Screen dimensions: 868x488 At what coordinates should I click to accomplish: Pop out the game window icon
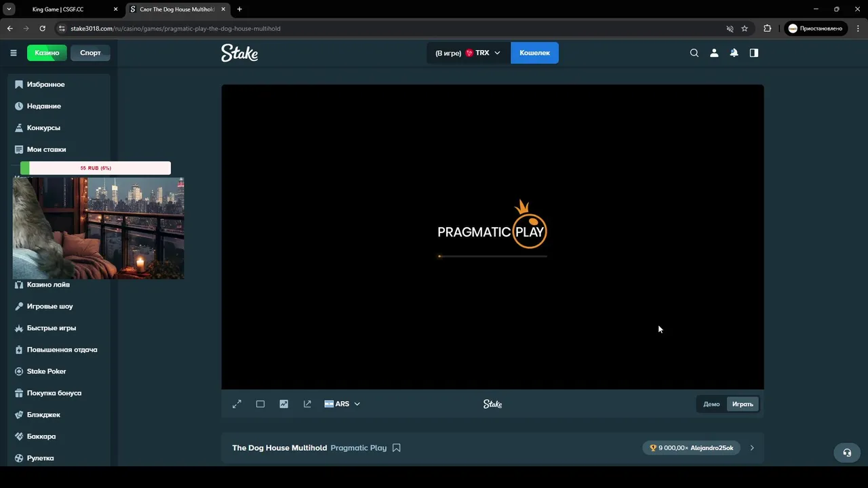(307, 404)
